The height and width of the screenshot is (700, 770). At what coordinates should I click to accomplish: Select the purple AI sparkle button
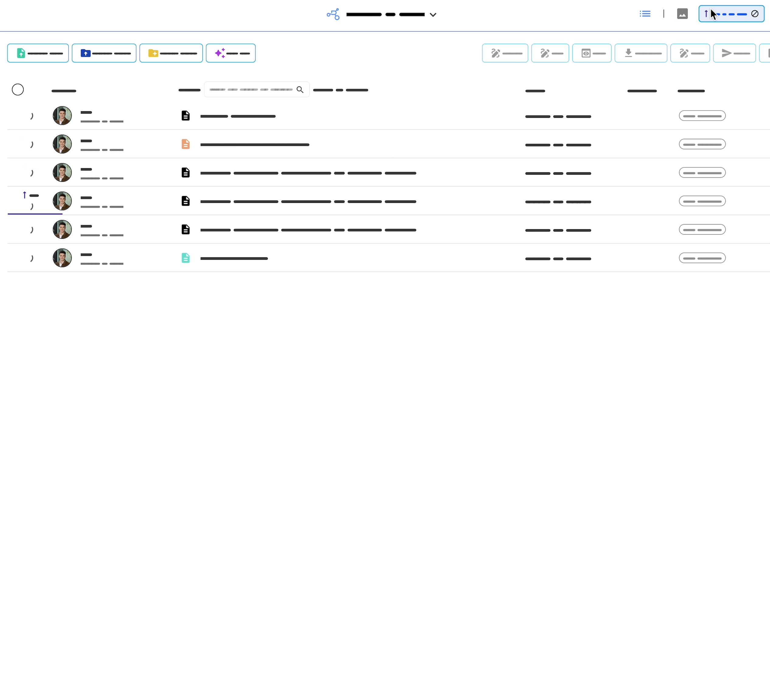tap(230, 53)
